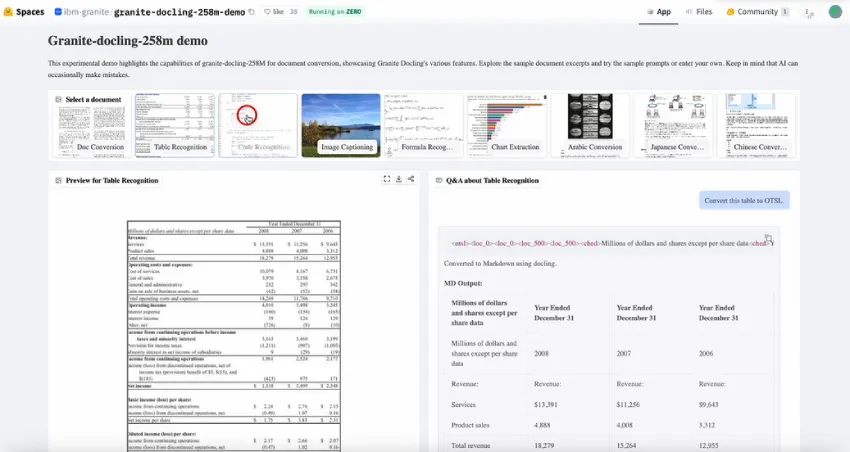Select the Doc Conversion sample document

(x=92, y=126)
